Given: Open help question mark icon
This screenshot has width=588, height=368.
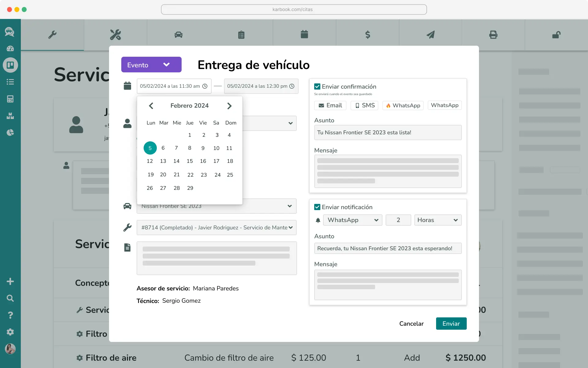Looking at the screenshot, I should (10, 315).
